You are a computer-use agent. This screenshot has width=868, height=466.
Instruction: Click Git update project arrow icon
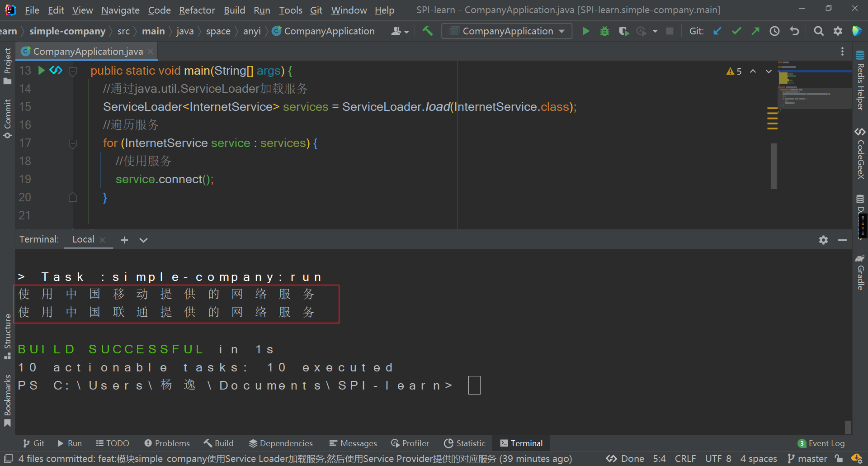click(x=717, y=31)
